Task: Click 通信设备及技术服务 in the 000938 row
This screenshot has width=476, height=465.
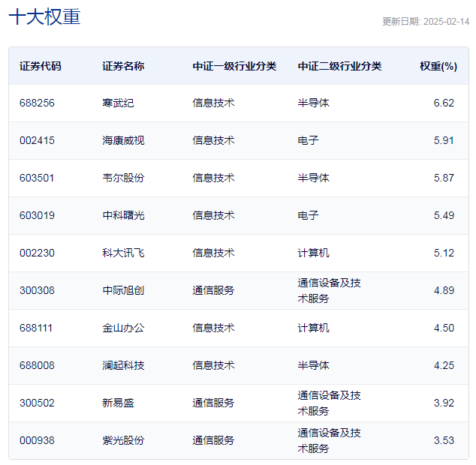Action: point(329,441)
